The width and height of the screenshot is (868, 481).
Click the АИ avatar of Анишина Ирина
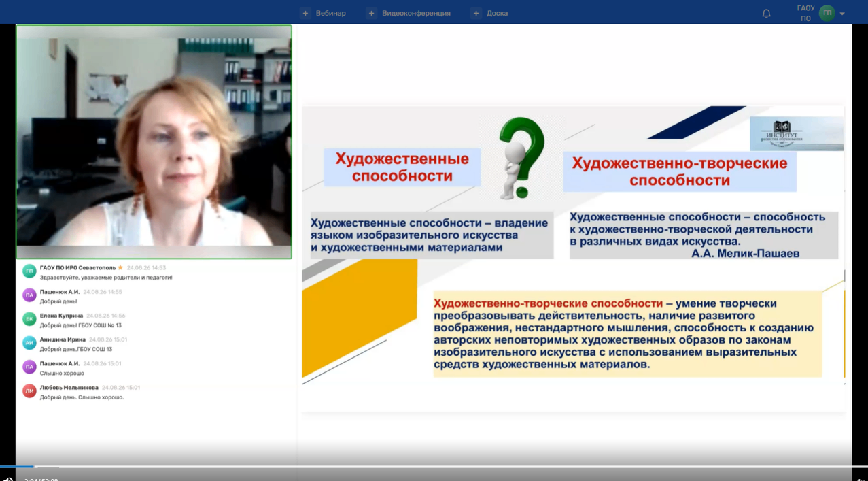click(x=29, y=343)
